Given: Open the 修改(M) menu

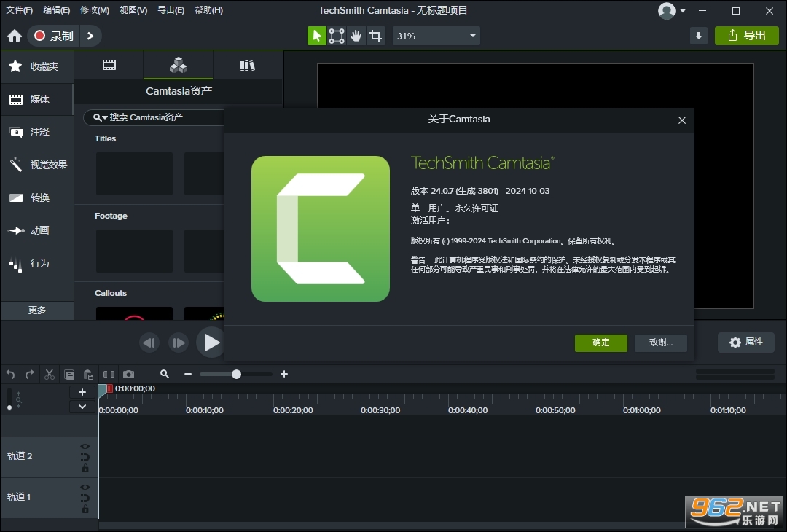Looking at the screenshot, I should click(95, 10).
